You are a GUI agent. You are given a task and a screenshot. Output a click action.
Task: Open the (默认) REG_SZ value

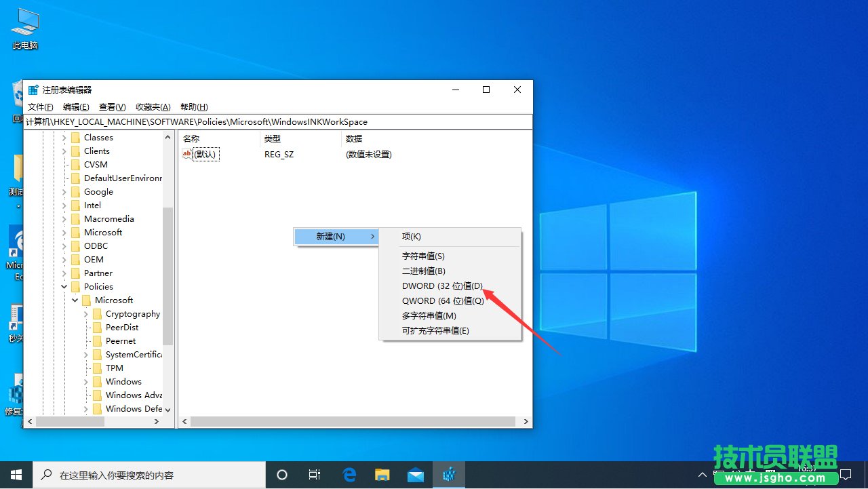[x=205, y=154]
